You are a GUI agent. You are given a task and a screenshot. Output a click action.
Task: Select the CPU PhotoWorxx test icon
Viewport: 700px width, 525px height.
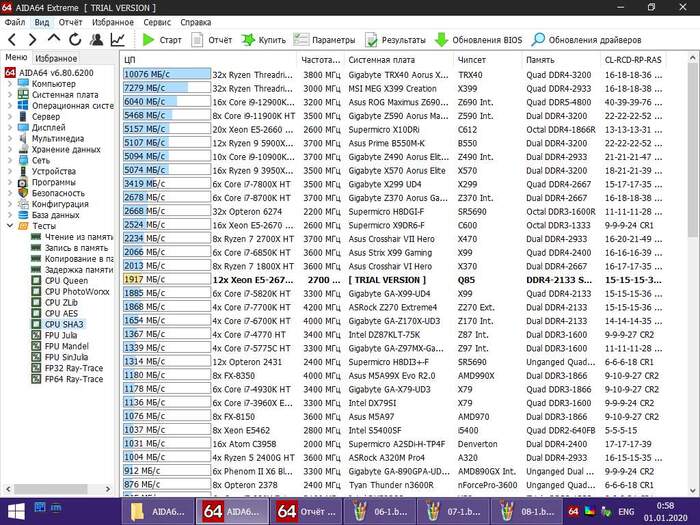(36, 292)
